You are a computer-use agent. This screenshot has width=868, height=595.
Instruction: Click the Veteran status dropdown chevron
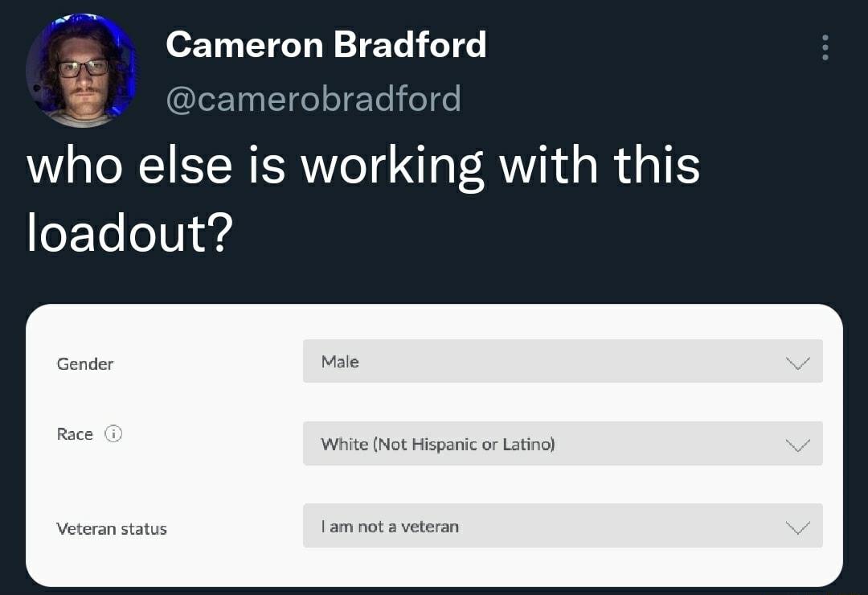pos(796,527)
